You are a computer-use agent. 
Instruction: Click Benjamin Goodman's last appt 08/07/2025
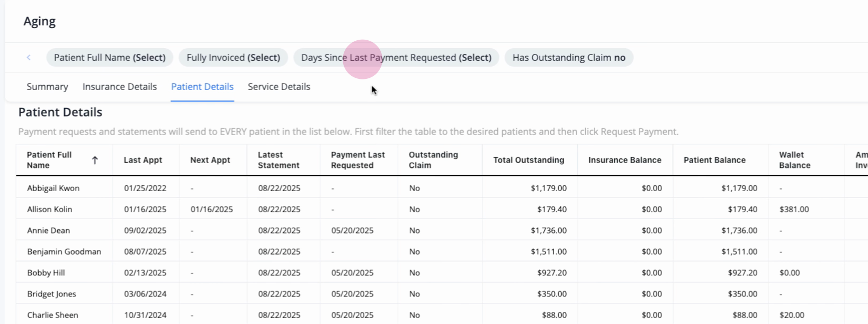coord(145,251)
